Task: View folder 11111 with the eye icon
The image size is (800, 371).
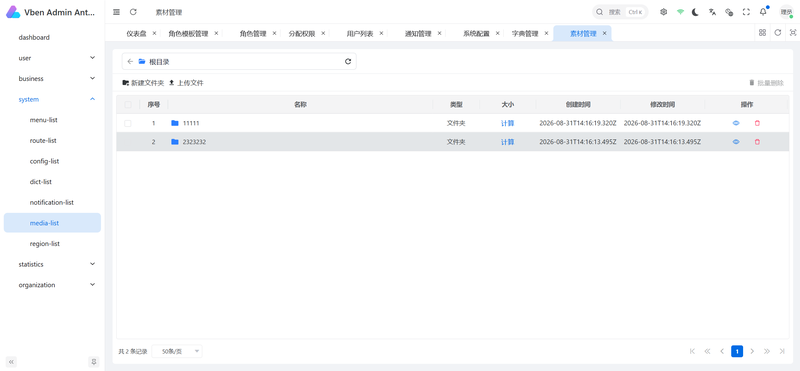Action: click(736, 123)
